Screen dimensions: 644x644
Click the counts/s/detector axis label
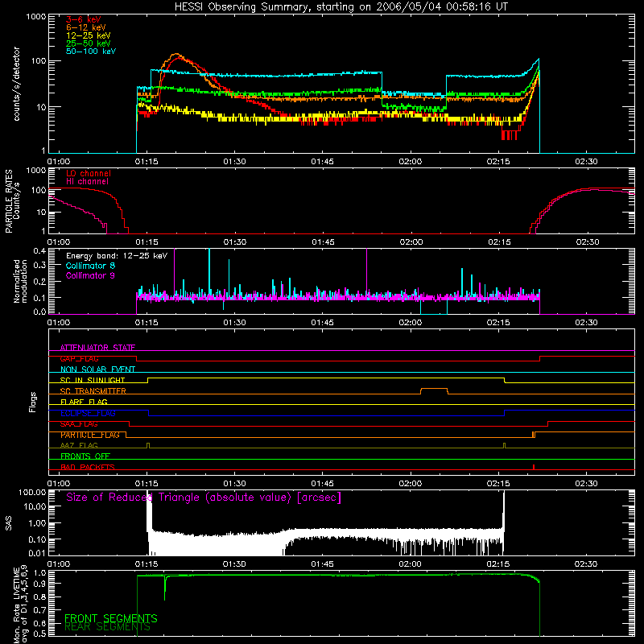[x=17, y=84]
